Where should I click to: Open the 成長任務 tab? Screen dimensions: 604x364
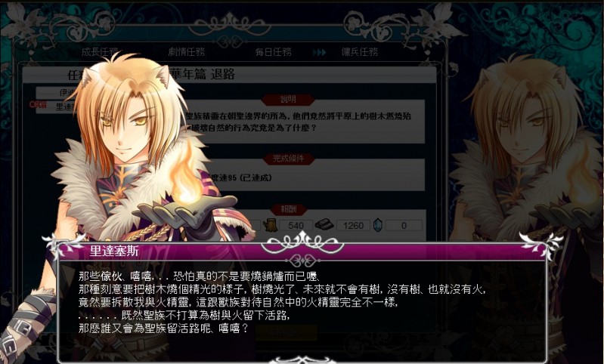point(100,52)
